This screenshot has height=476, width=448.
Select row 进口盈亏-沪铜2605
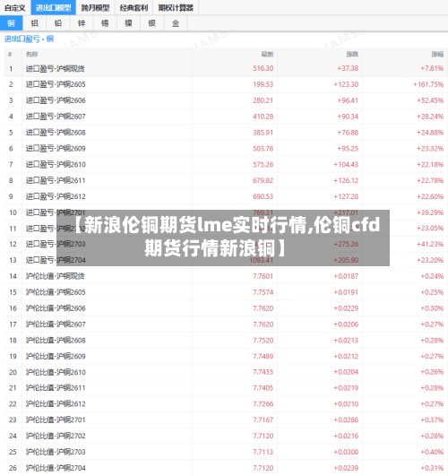pyautogui.click(x=226, y=84)
